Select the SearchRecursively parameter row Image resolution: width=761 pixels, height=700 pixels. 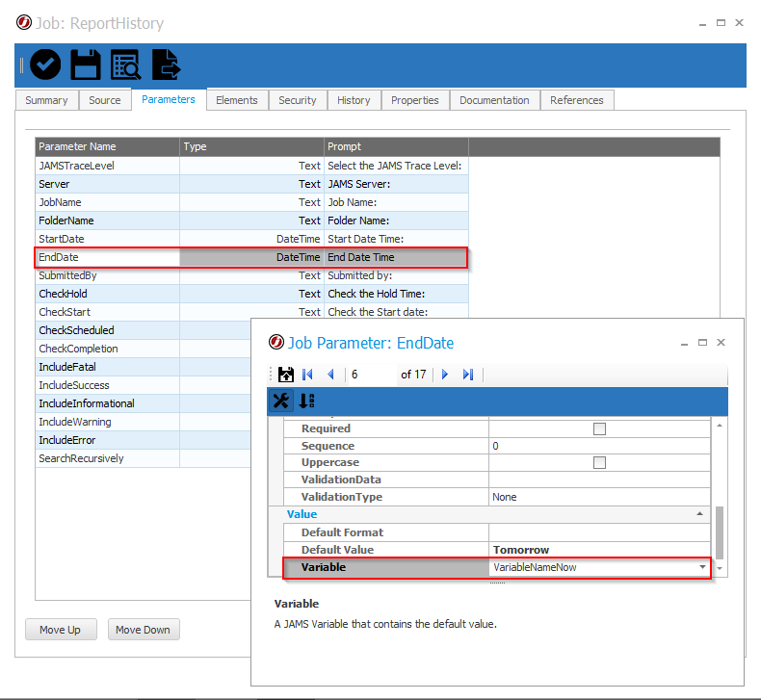(x=143, y=458)
